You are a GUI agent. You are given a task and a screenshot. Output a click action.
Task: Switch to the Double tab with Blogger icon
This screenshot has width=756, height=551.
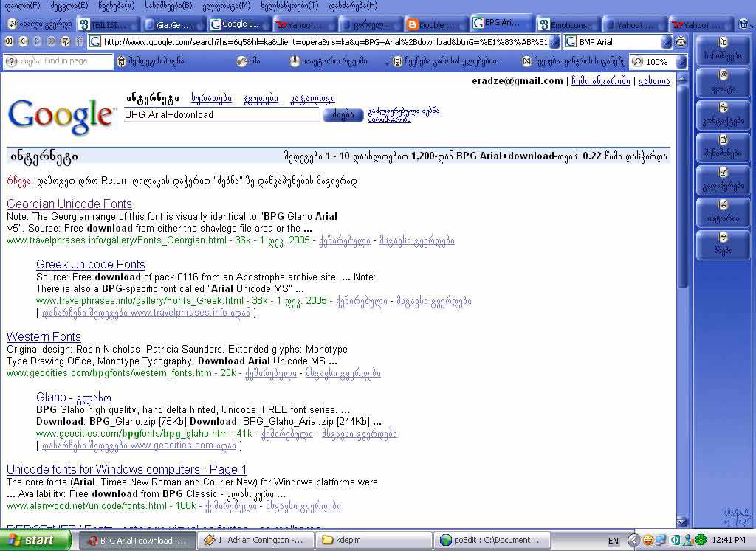coord(436,24)
